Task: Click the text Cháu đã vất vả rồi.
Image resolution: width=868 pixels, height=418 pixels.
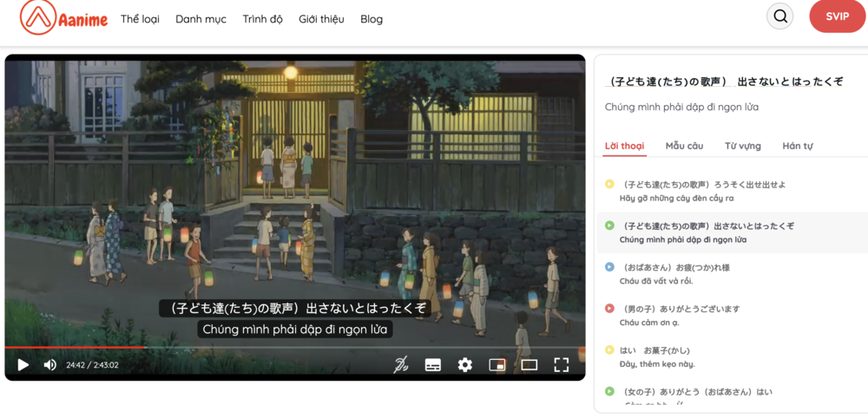Action: click(x=656, y=281)
